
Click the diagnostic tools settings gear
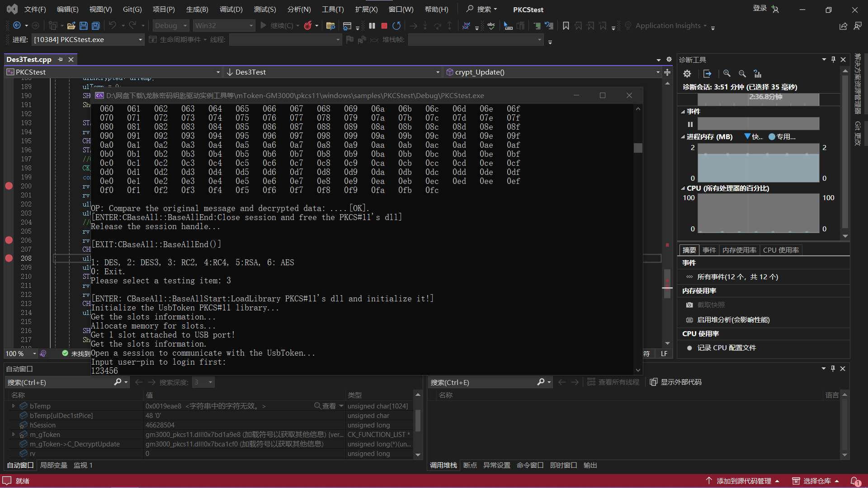pyautogui.click(x=687, y=74)
